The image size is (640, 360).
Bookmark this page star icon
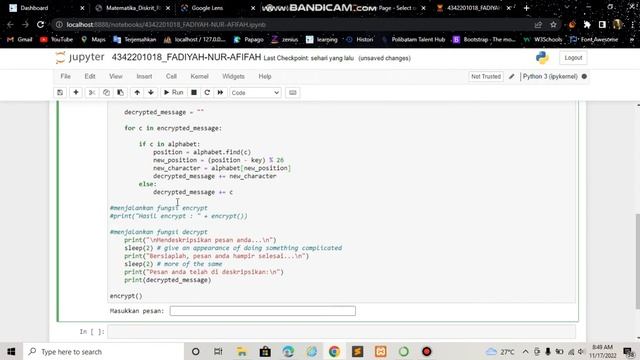pyautogui.click(x=553, y=24)
